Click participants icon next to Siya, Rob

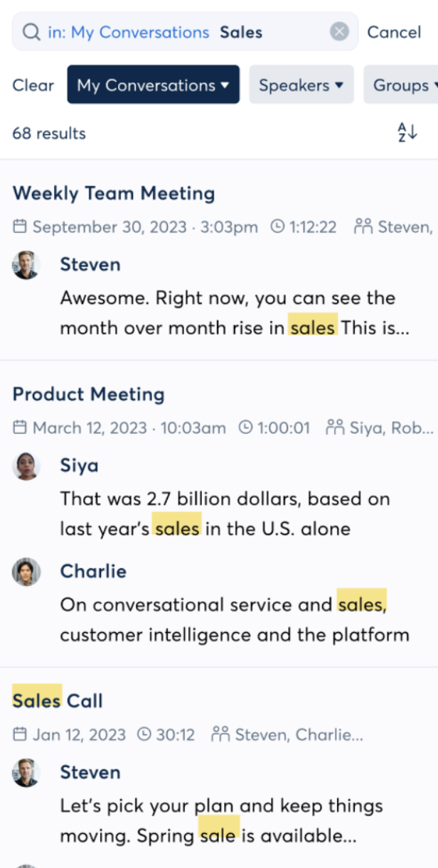click(x=335, y=428)
